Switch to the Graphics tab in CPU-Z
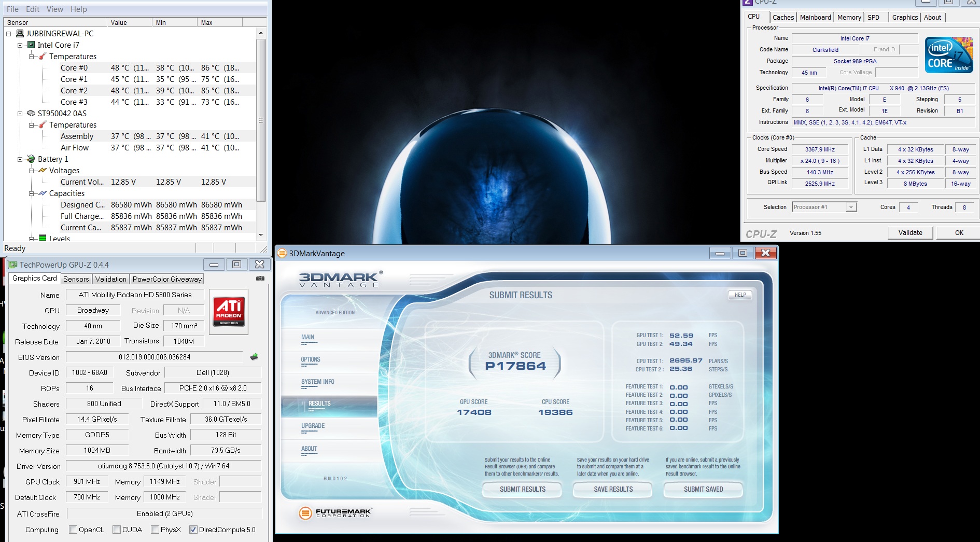The height and width of the screenshot is (542, 980). click(x=905, y=17)
